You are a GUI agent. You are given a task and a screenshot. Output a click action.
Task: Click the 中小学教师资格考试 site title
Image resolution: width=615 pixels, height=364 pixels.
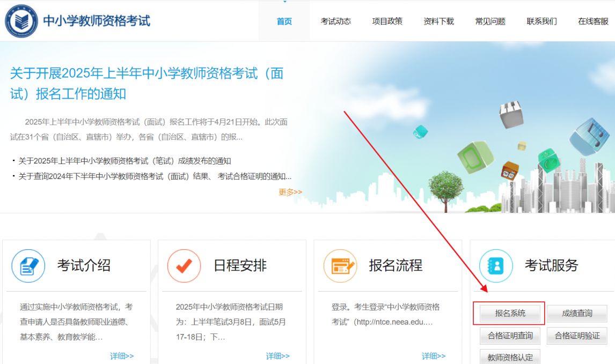[x=97, y=21]
